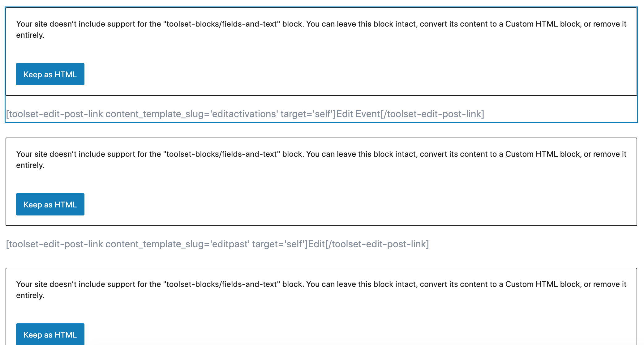
Task: Click the closing tag of the Edit Event shortcode
Action: pos(432,114)
